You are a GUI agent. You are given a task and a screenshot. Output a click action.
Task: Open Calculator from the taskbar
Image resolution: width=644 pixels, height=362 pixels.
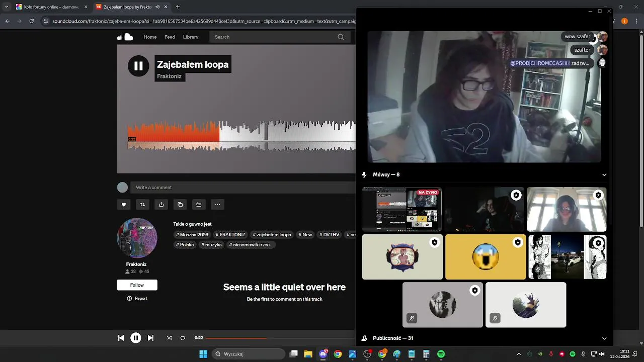point(426,354)
